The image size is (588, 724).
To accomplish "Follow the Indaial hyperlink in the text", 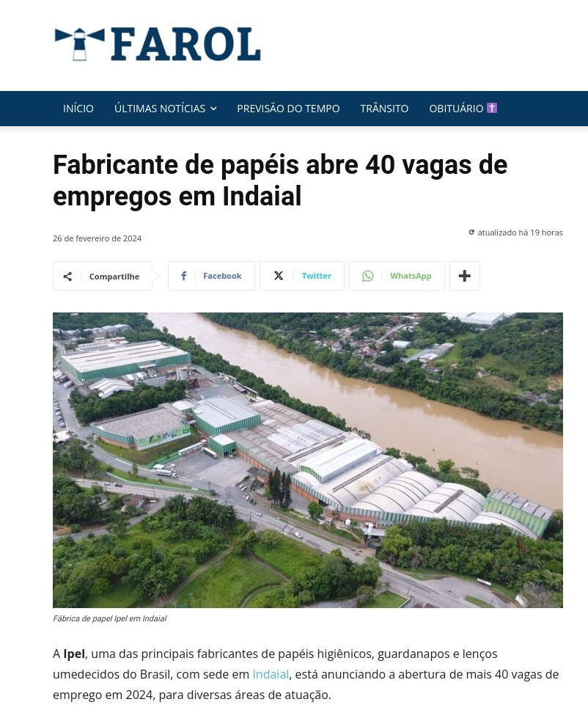I will [x=271, y=674].
